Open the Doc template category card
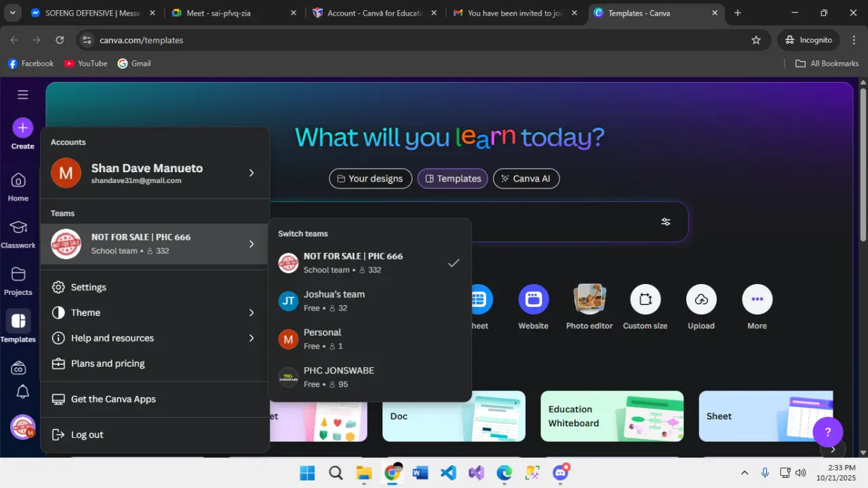The height and width of the screenshot is (488, 868). [x=454, y=416]
